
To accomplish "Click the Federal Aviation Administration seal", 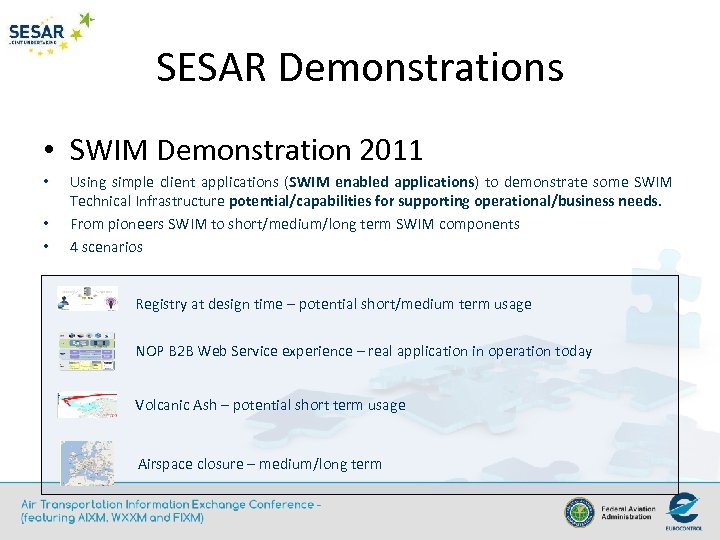I will click(579, 512).
